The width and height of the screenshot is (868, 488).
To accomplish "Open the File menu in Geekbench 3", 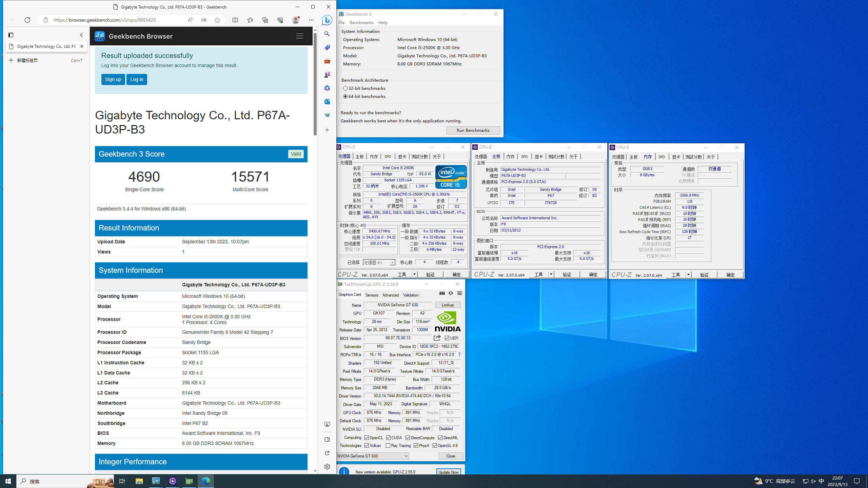I will [x=341, y=22].
